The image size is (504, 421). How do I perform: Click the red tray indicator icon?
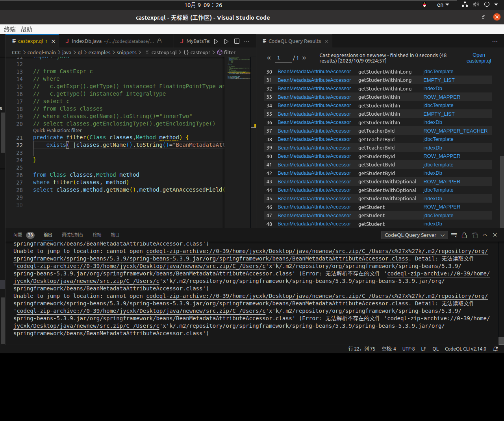pyautogui.click(x=424, y=5)
